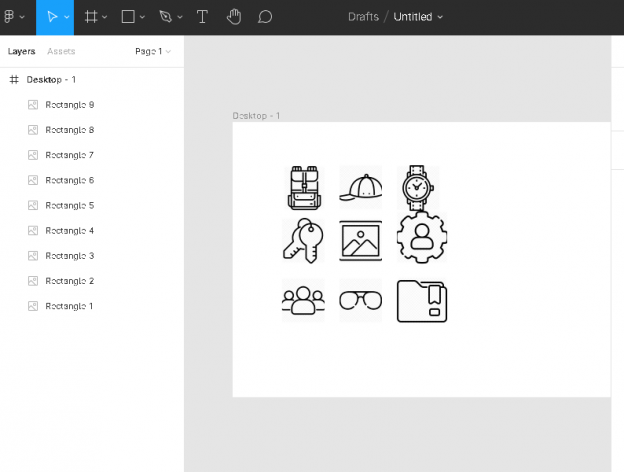This screenshot has width=624, height=472.
Task: Select the Text tool
Action: click(x=203, y=17)
